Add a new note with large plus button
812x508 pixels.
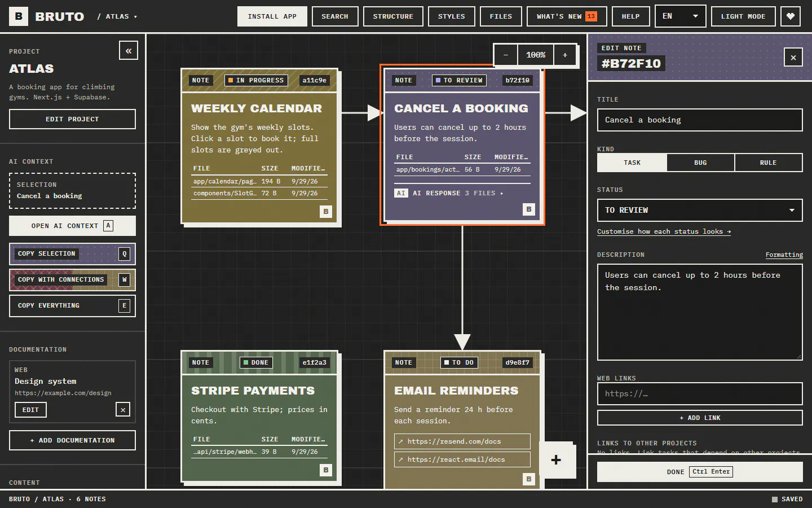tap(556, 460)
